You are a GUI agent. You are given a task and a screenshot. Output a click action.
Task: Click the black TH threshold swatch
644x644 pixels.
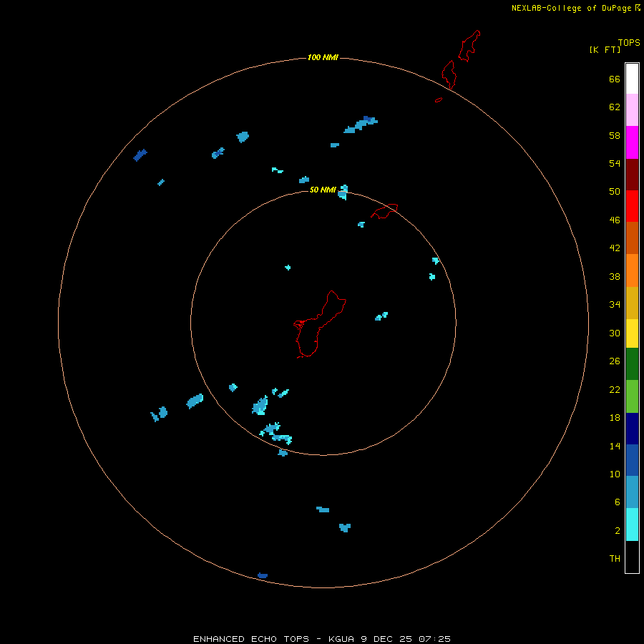(x=632, y=557)
